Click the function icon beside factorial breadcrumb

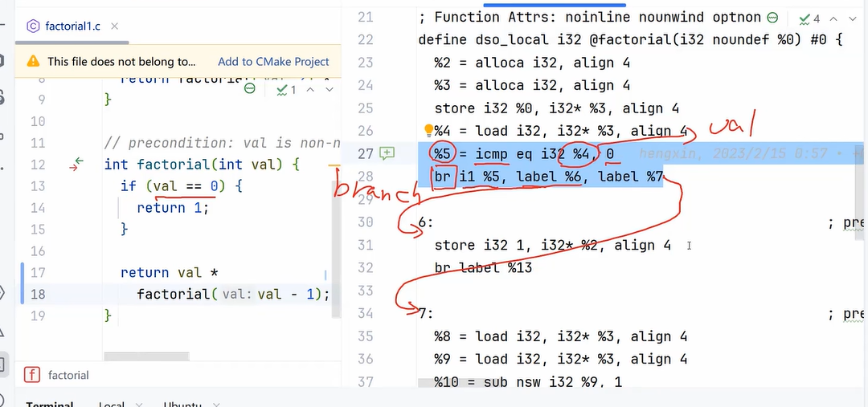tap(33, 375)
